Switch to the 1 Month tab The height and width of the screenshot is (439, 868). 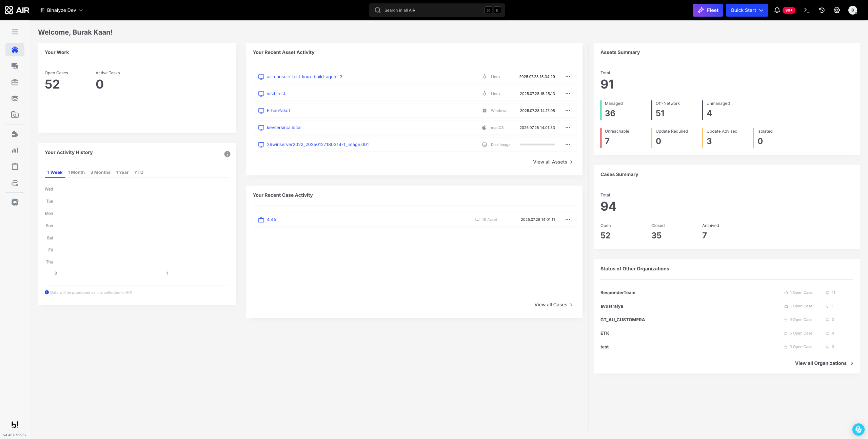click(x=76, y=172)
